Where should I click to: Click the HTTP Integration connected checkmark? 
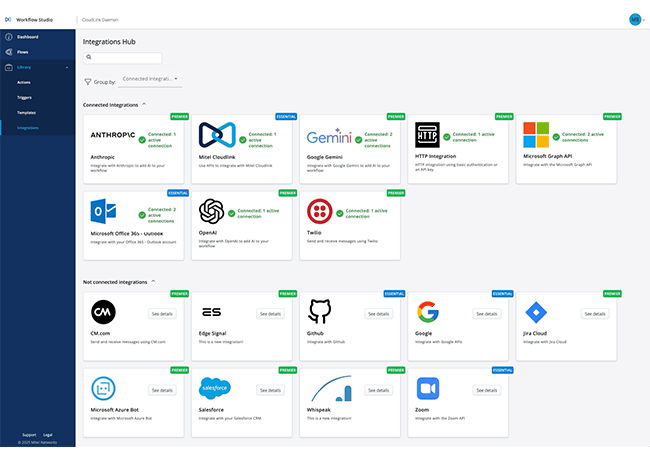447,137
